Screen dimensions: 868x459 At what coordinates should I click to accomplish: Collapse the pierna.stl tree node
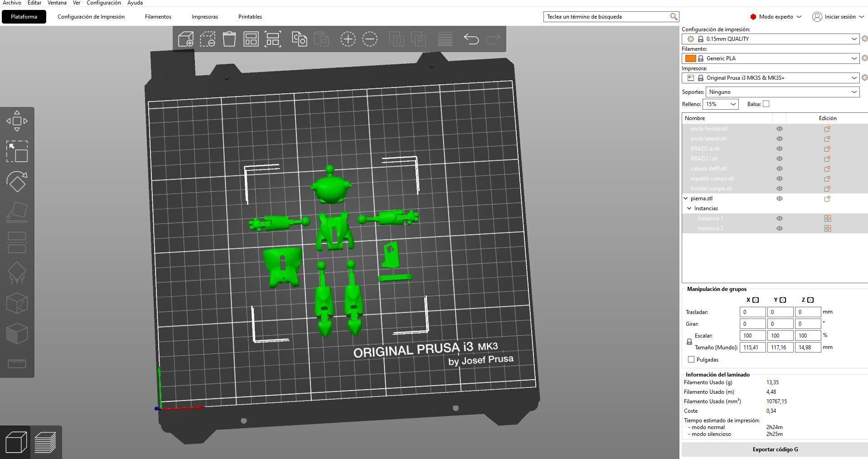[686, 198]
